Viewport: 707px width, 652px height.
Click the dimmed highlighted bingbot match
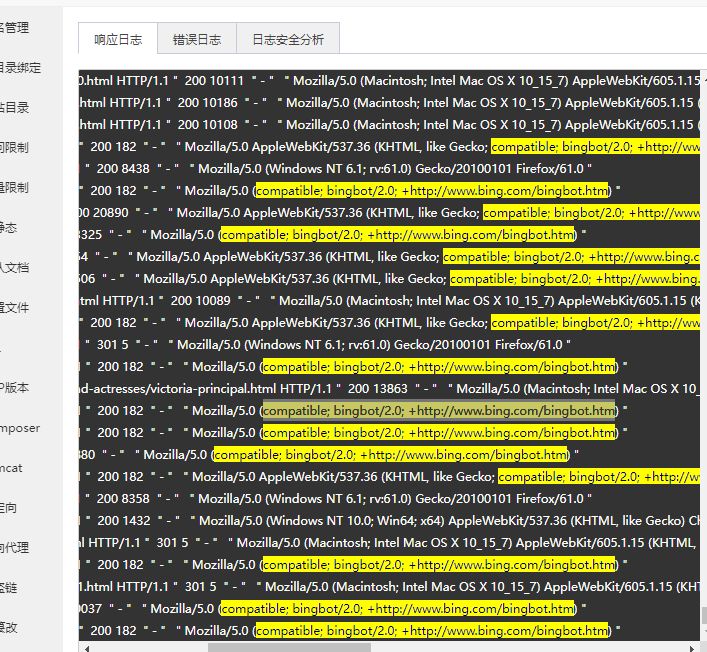point(439,411)
